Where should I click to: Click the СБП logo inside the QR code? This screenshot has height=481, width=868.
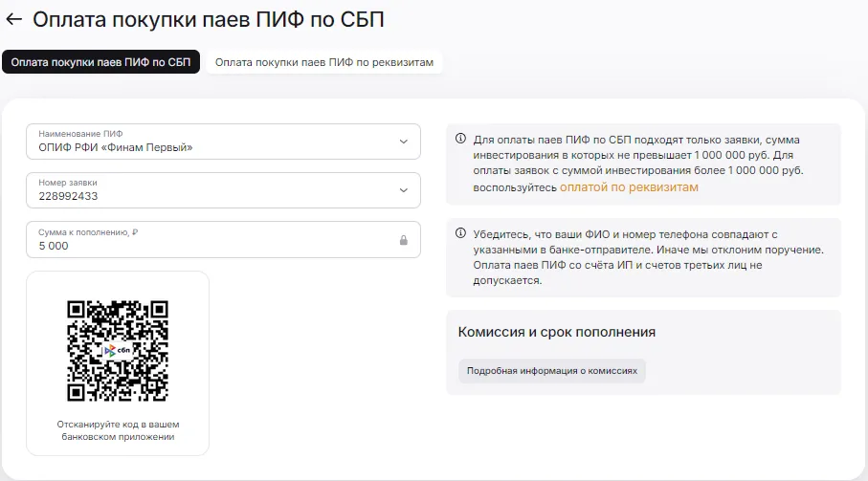(118, 350)
